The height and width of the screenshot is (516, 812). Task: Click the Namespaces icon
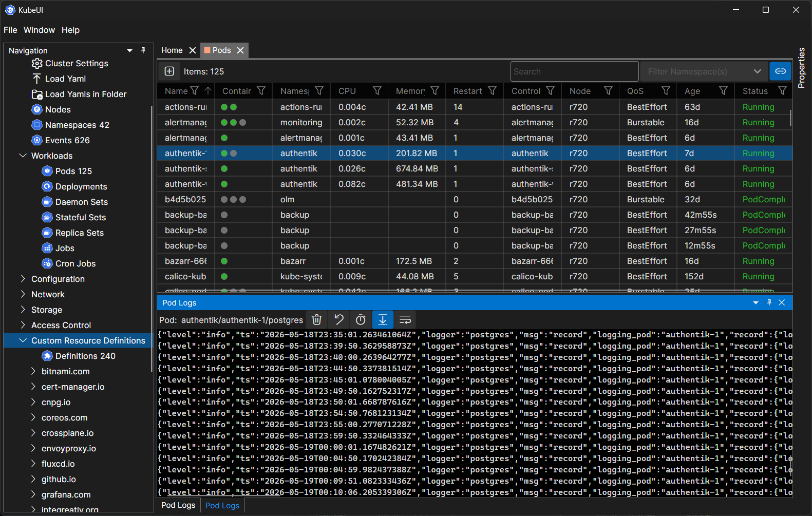click(37, 125)
